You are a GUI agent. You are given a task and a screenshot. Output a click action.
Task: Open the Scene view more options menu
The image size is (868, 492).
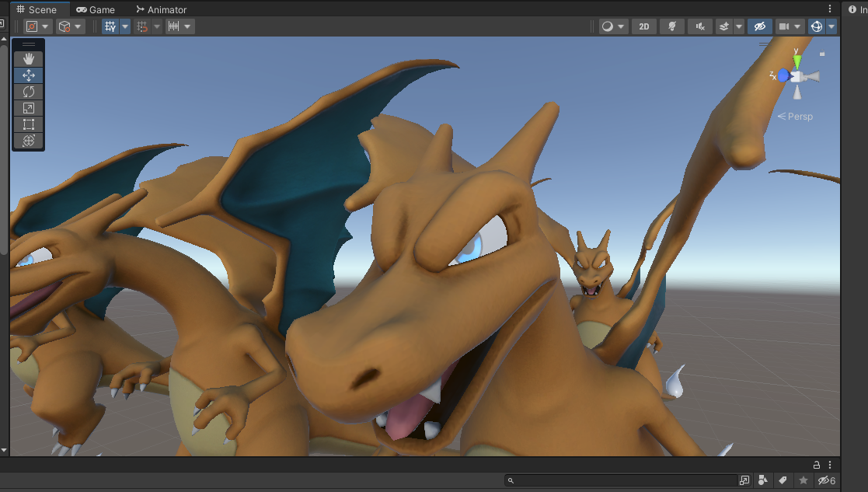pos(830,9)
